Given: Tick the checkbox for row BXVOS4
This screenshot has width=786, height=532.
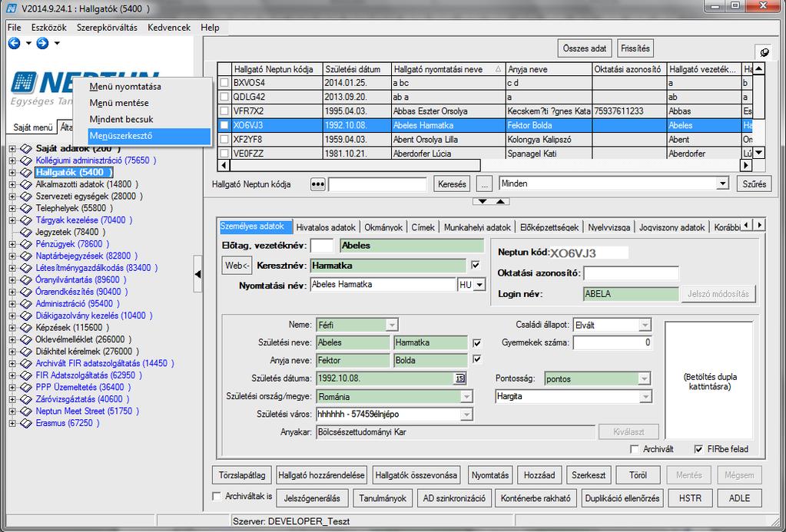Looking at the screenshot, I should (x=224, y=83).
